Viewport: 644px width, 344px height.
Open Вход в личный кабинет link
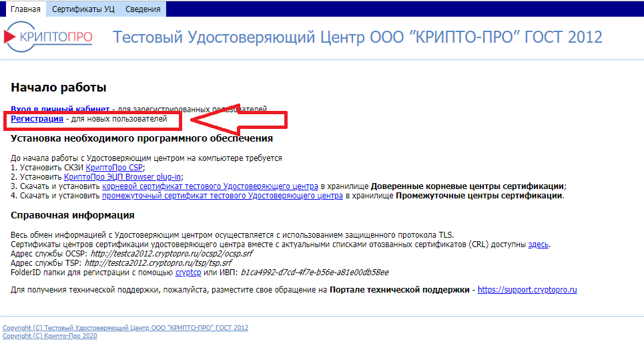coord(60,110)
